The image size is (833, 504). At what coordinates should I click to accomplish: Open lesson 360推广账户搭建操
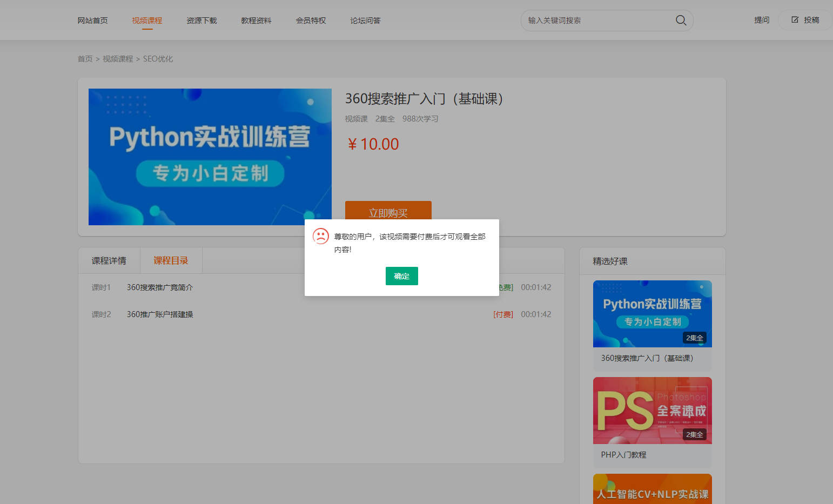[x=160, y=314]
